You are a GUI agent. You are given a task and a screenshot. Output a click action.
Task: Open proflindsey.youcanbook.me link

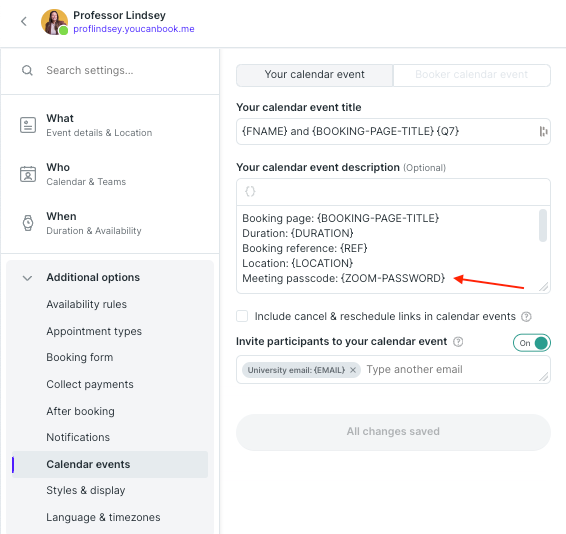134,29
